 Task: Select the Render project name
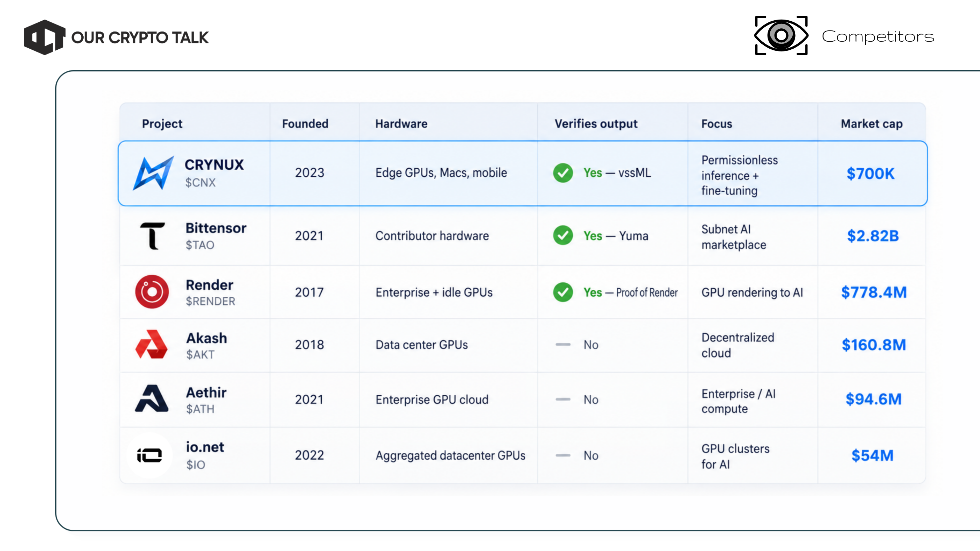(x=210, y=285)
